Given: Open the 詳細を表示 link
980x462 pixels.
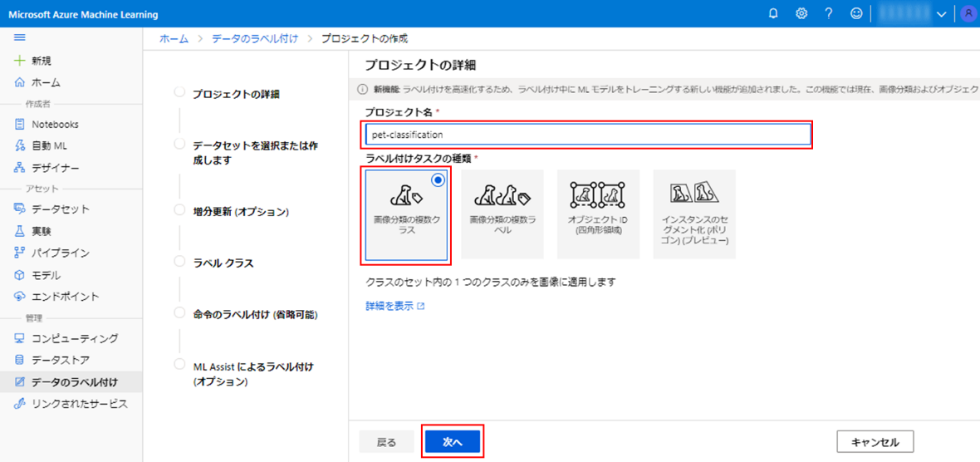Looking at the screenshot, I should 390,307.
